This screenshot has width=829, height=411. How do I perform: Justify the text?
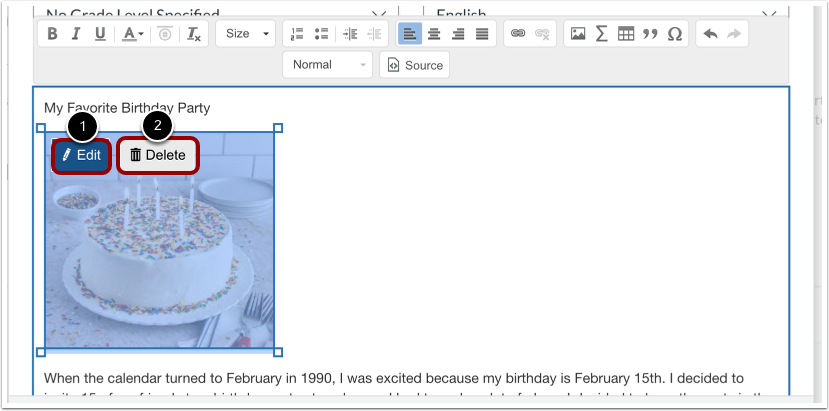click(x=482, y=34)
